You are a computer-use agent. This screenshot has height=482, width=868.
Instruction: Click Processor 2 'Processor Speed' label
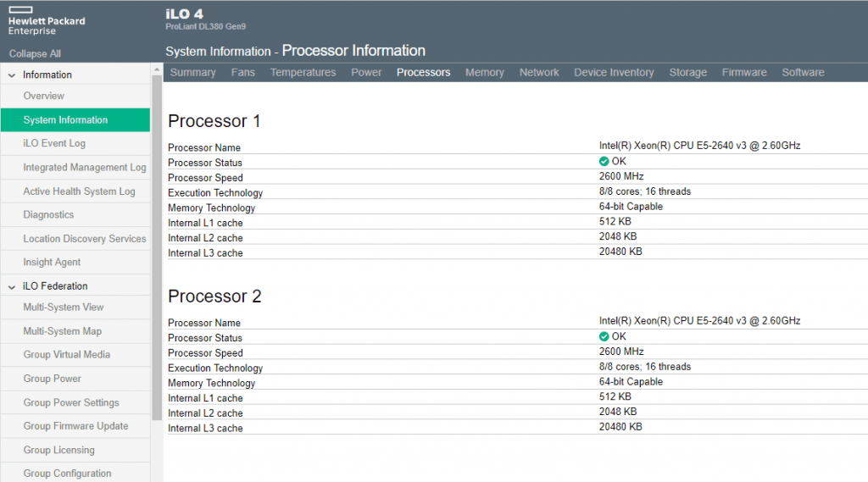coord(205,353)
